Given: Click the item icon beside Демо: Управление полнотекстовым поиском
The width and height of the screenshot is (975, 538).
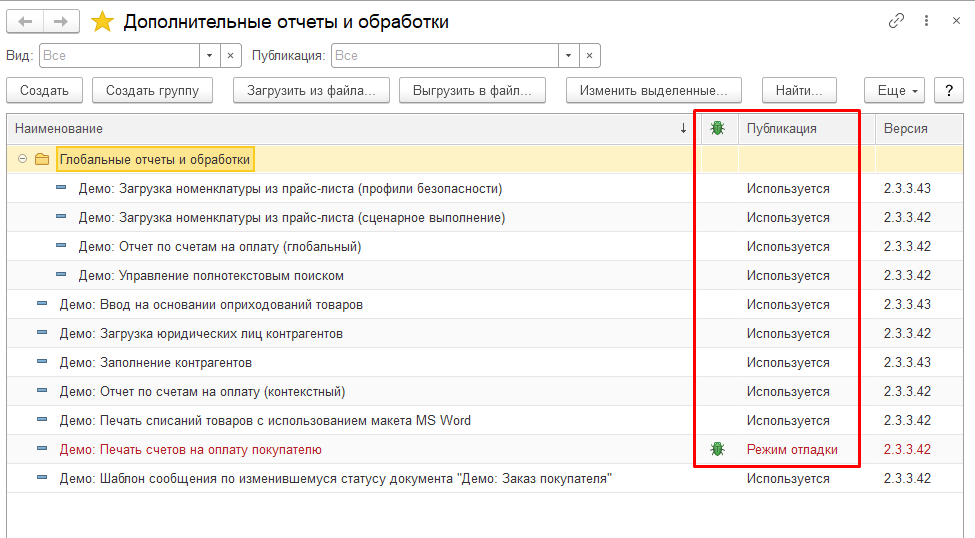Looking at the screenshot, I should point(61,275).
